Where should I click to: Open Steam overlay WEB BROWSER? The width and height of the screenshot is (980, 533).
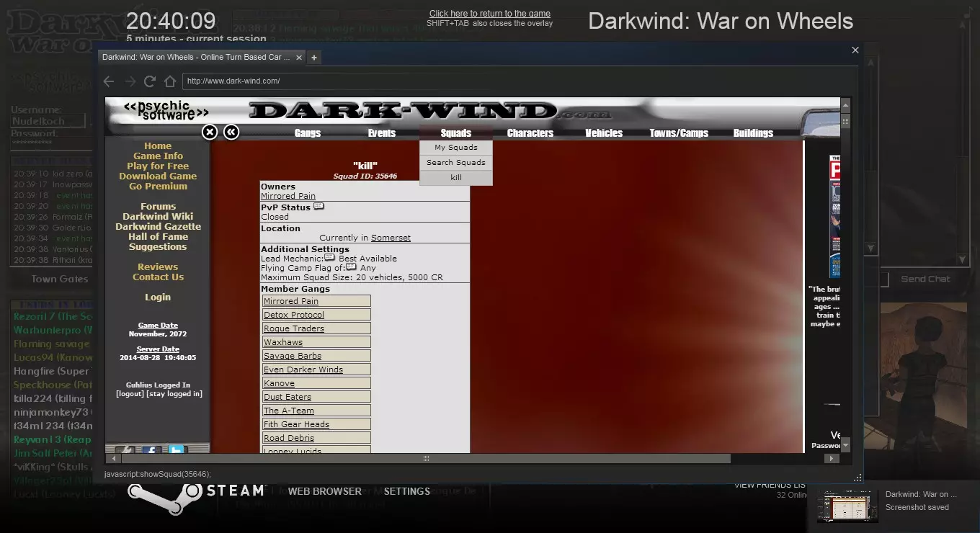coord(325,492)
